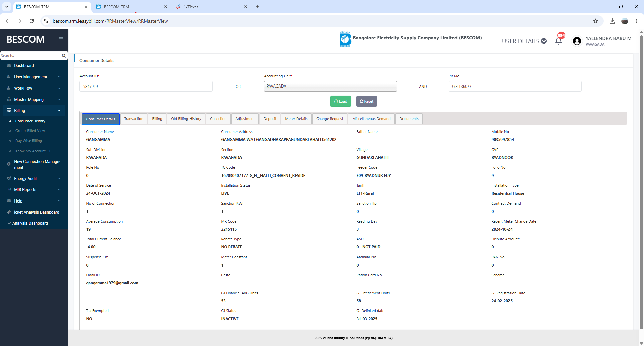Click GJ Status value INACTIVE
This screenshot has width=644, height=346.
230,319
